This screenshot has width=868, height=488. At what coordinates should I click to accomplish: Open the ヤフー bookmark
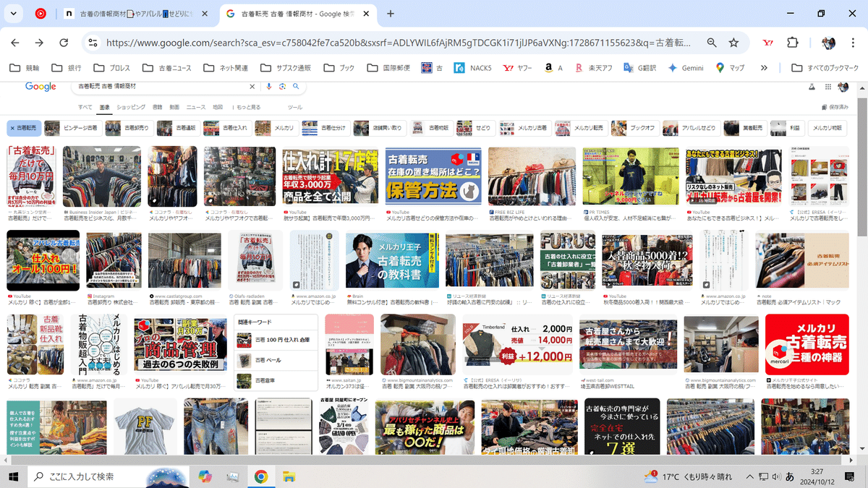(518, 67)
